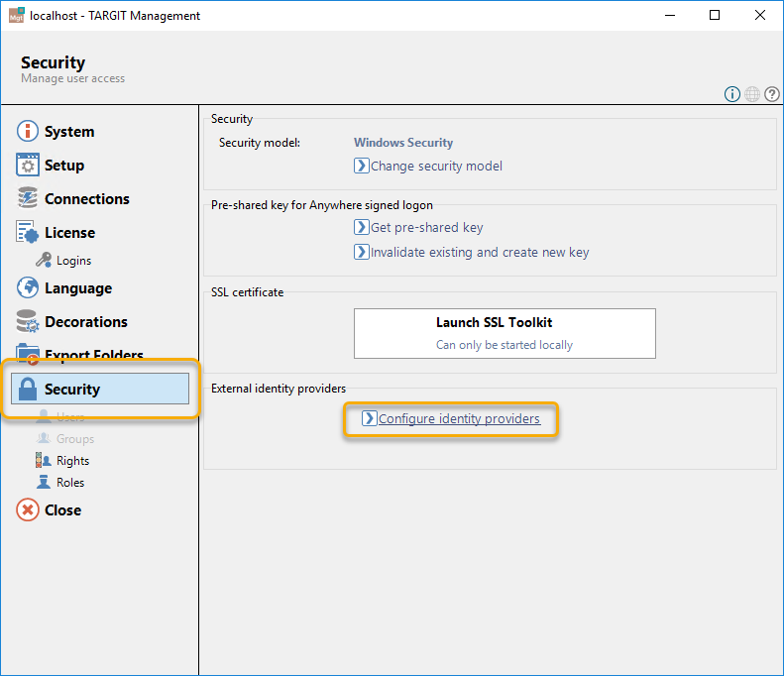Open the Decorations section
784x676 pixels.
[86, 321]
